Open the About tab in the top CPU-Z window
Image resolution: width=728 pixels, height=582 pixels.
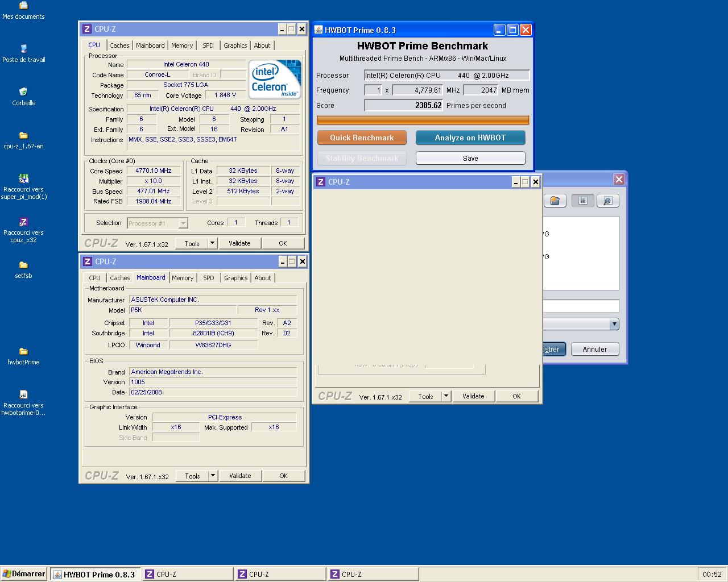pos(262,45)
